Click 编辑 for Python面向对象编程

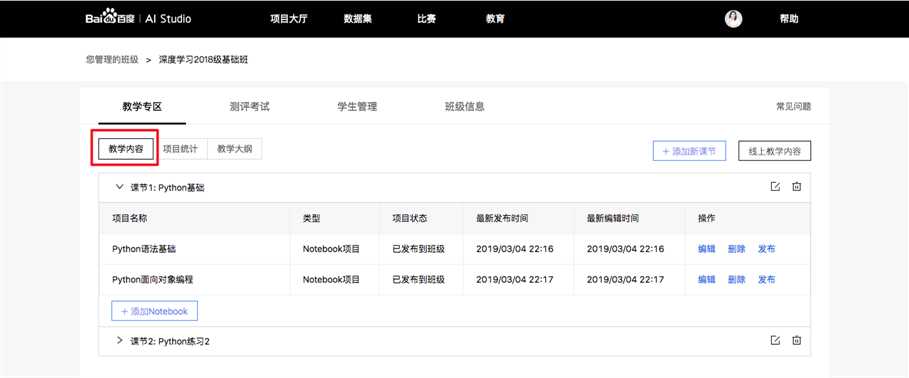707,279
